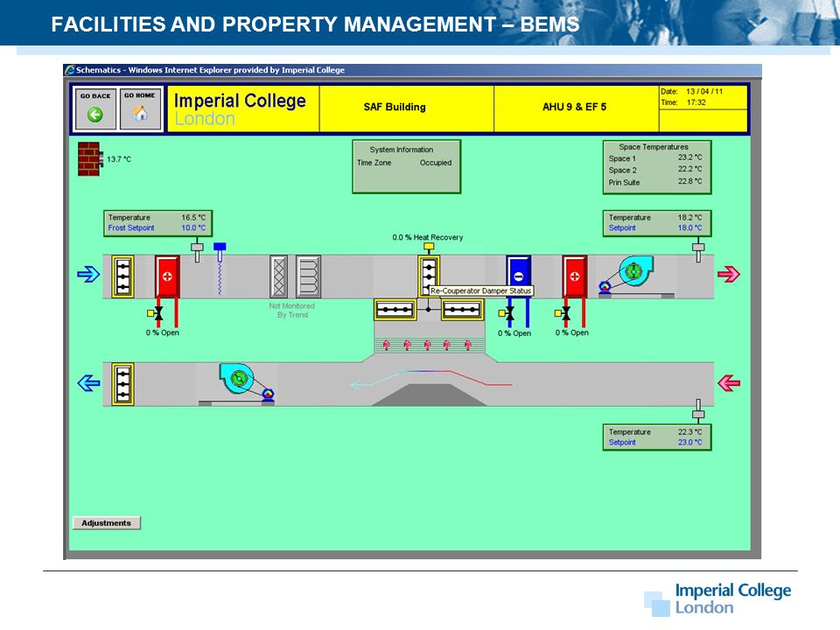Click the extract Setpoint 23.0 °C value
This screenshot has height=630, width=840.
(x=690, y=442)
